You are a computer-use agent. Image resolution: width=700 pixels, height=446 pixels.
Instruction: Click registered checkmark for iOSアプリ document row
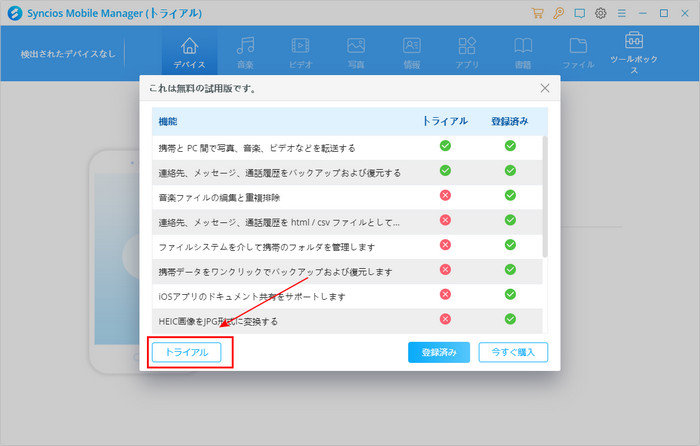(510, 294)
